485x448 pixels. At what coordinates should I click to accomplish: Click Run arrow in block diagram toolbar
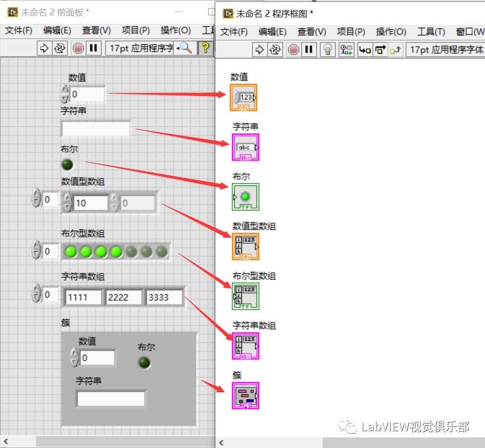pos(260,49)
